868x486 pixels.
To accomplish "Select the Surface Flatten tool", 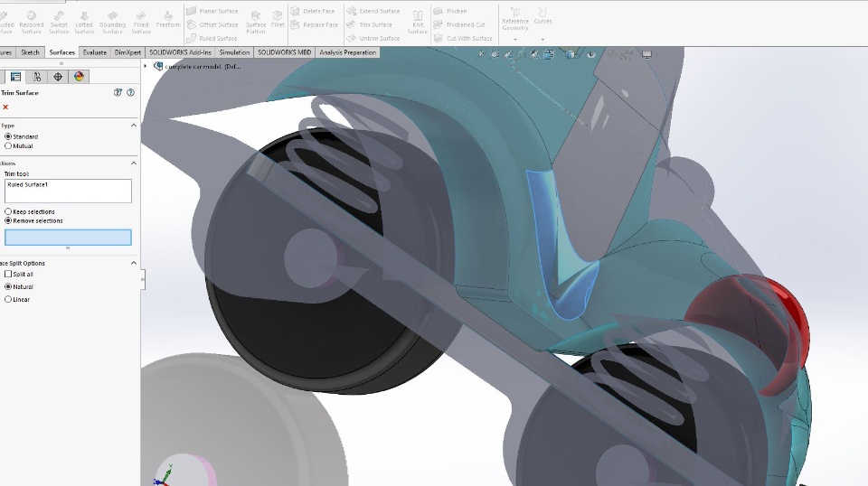I will coord(256,22).
